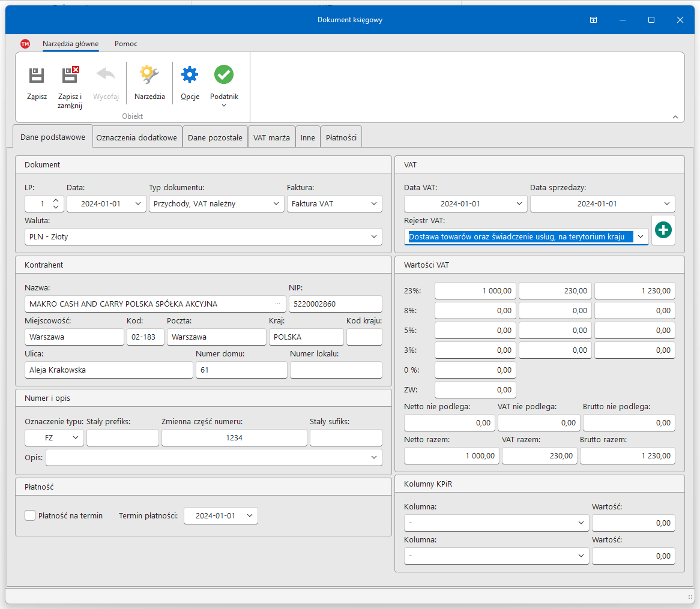Click the green plus button beside Rejestr VAT
This screenshot has height=609, width=700.
point(663,230)
